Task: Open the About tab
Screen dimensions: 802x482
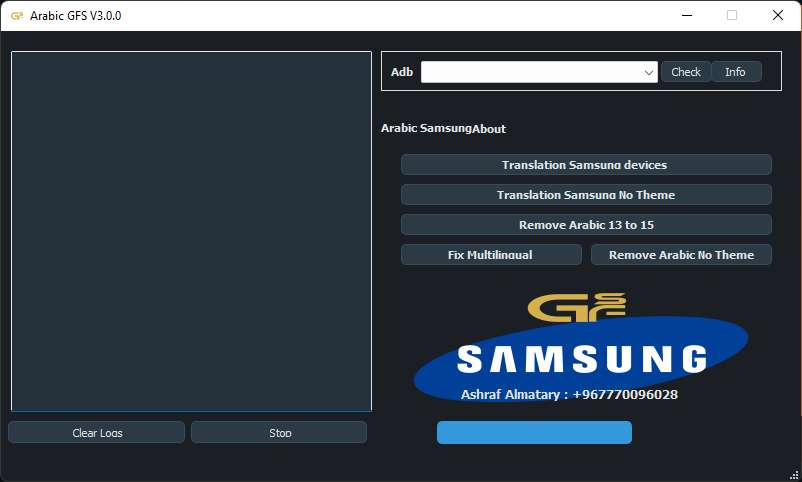Action: [489, 129]
